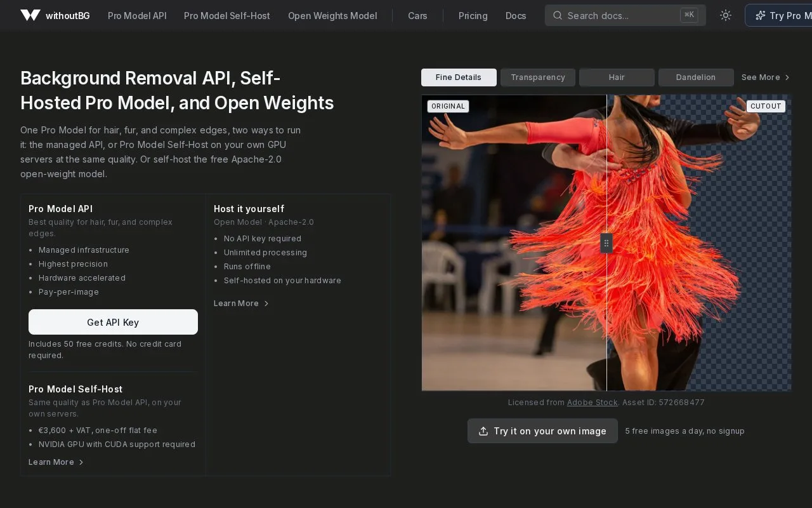Open the Hair example tab
Viewport: 812px width, 508px height.
617,77
